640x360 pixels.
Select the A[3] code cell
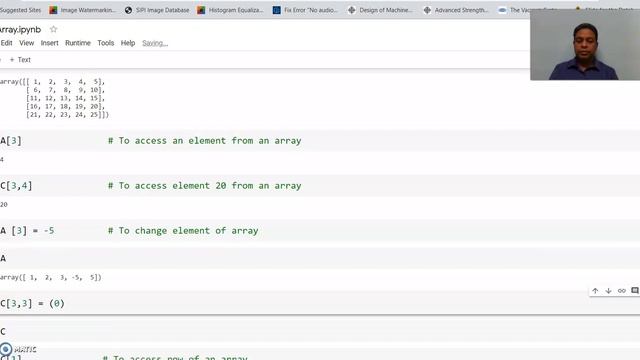coord(320,141)
